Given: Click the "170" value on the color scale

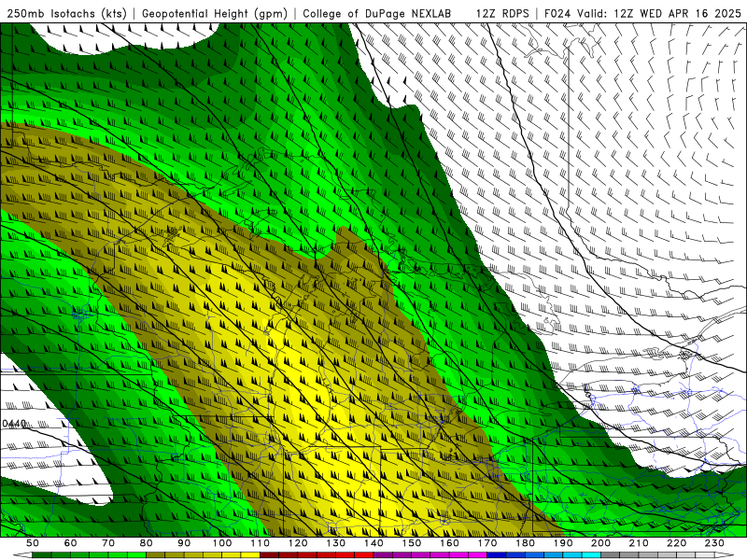Looking at the screenshot, I should 487,543.
